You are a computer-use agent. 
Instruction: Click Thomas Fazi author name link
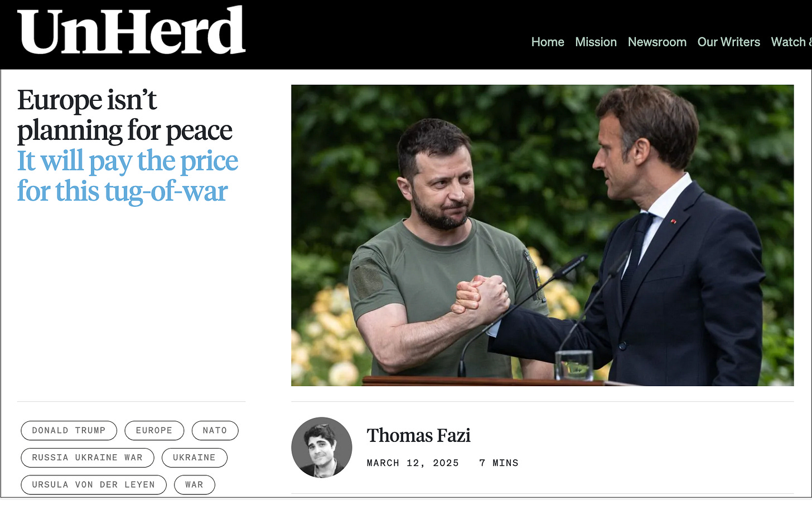pos(419,435)
